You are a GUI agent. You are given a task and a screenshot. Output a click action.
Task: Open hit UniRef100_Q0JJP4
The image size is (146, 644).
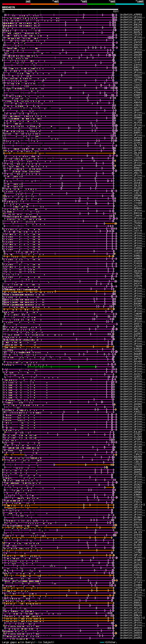[131, 22]
